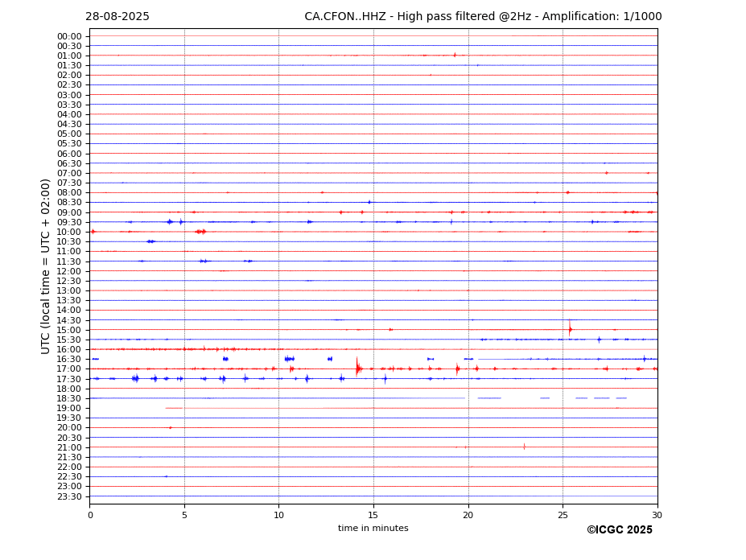746x560 pixels.
Task: Select the 08:00 time row label
Action: (69, 192)
